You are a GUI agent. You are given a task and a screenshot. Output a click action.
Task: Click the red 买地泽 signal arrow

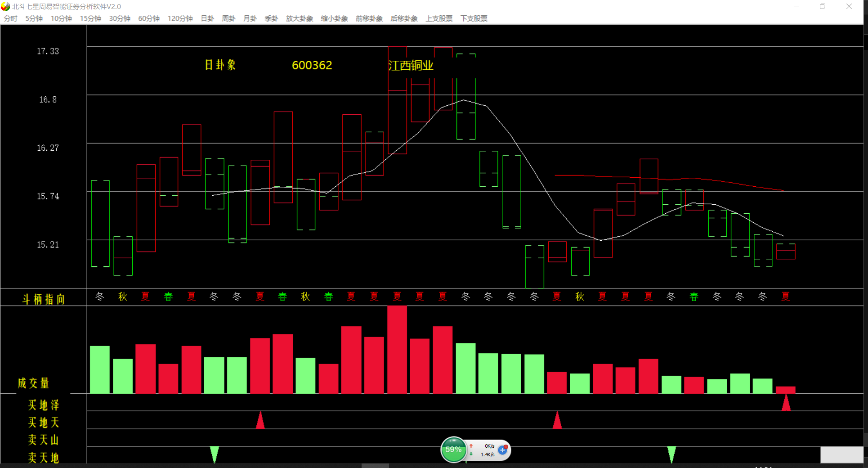click(x=786, y=402)
